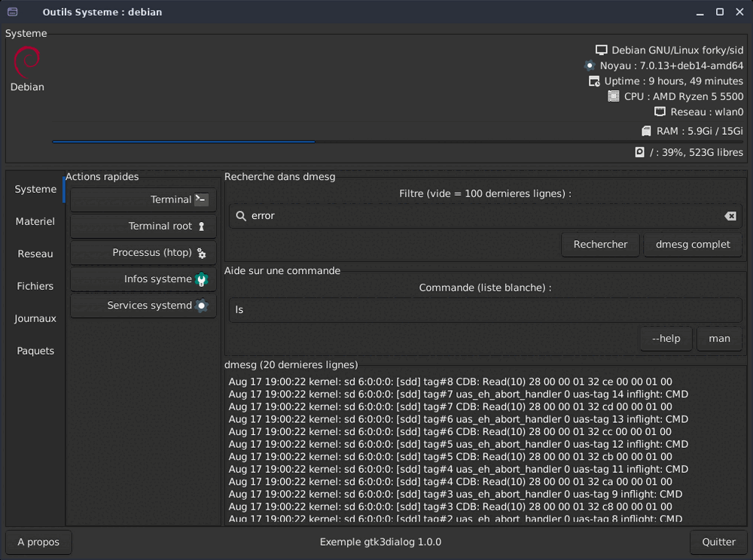Image resolution: width=753 pixels, height=560 pixels.
Task: Click the RAM : 5.9Gi / 15Gi text
Action: coord(700,131)
